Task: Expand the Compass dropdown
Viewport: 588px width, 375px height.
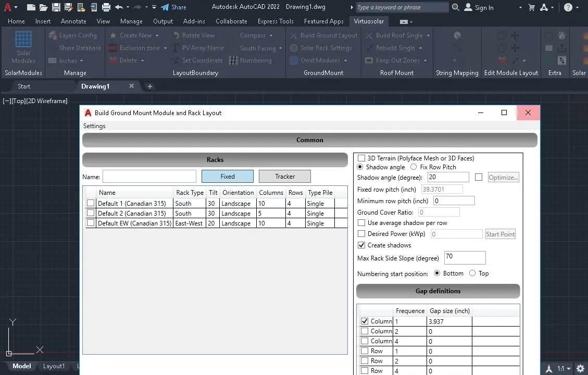Action: click(271, 35)
